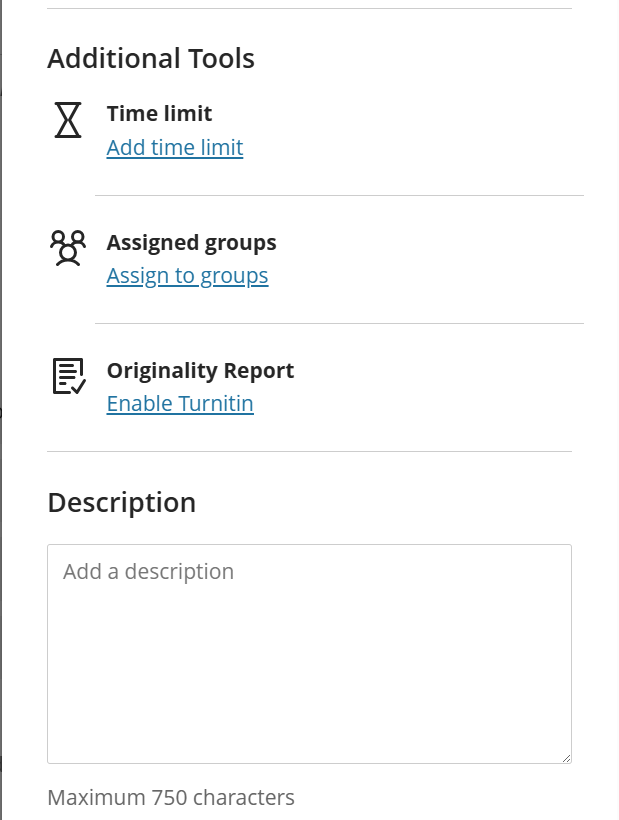This screenshot has height=820, width=619.
Task: Click the divider line above Additional Tools
Action: click(309, 9)
